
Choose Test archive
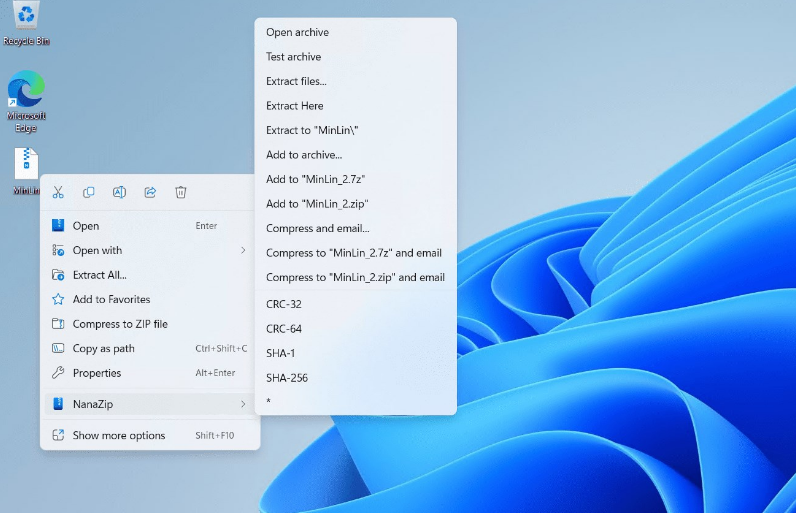click(x=355, y=57)
